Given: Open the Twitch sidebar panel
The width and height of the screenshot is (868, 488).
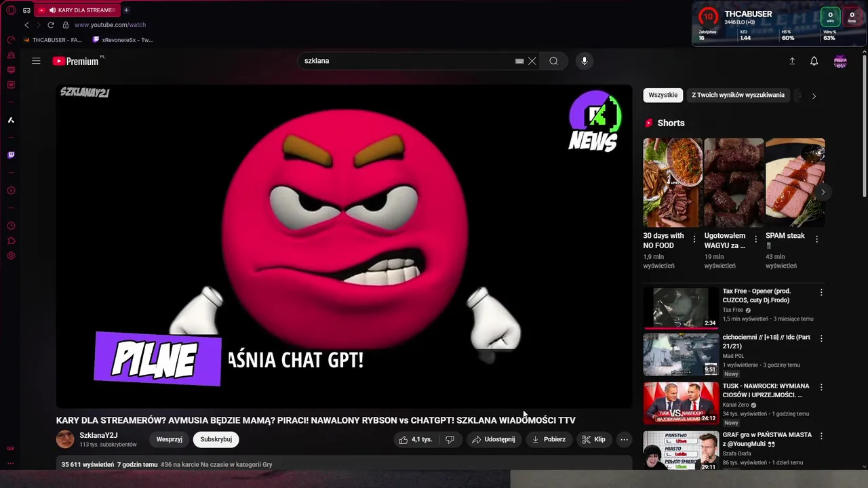Looking at the screenshot, I should point(11,155).
